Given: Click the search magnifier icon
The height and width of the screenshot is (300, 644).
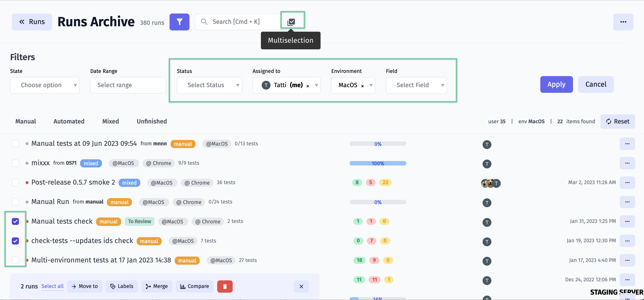Looking at the screenshot, I should [204, 22].
